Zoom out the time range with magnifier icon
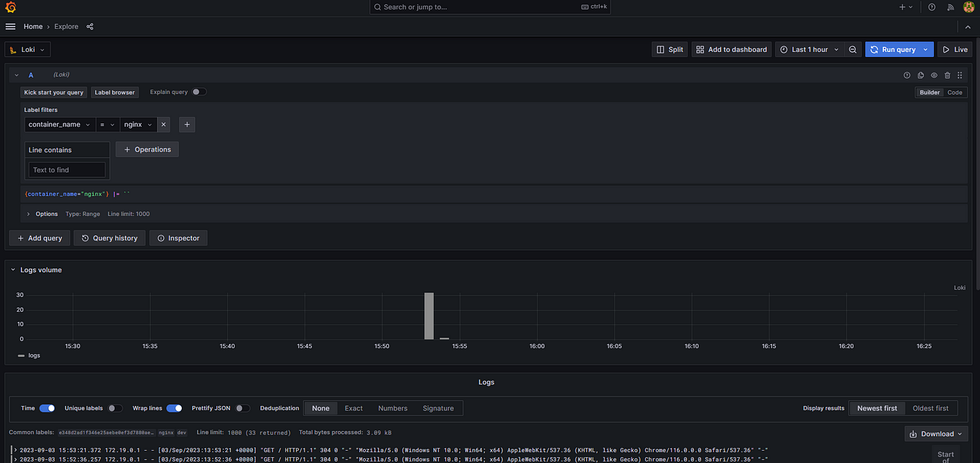The height and width of the screenshot is (463, 980). point(853,49)
